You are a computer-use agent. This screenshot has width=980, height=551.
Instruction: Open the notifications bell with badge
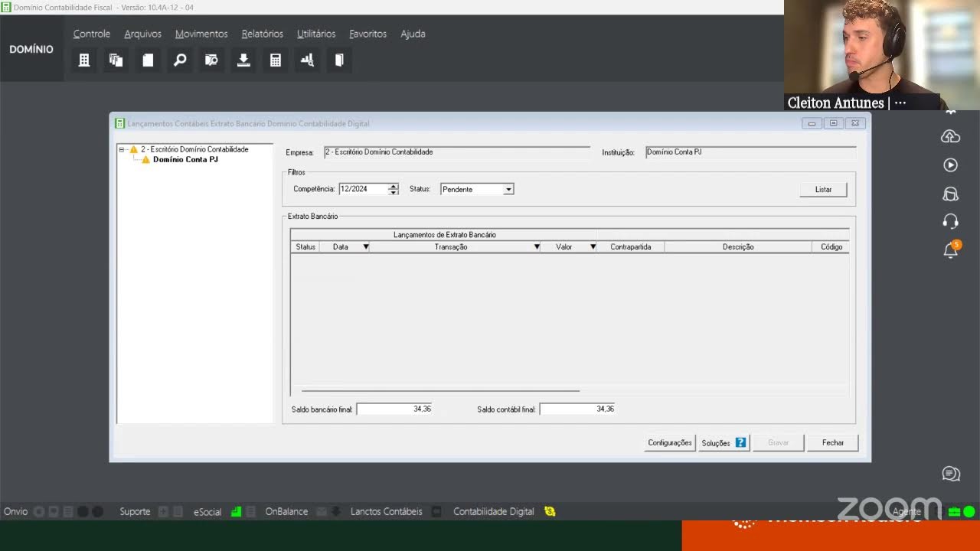(x=951, y=250)
